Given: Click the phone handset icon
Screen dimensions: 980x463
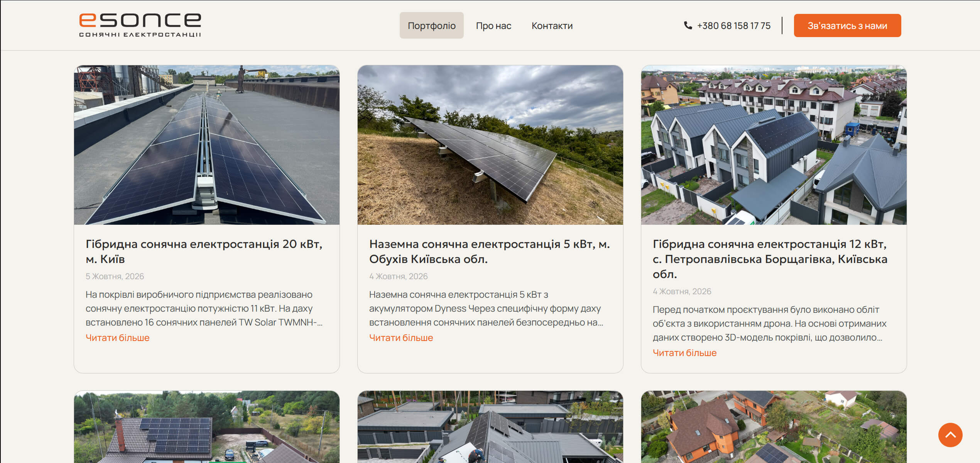Looking at the screenshot, I should tap(688, 25).
